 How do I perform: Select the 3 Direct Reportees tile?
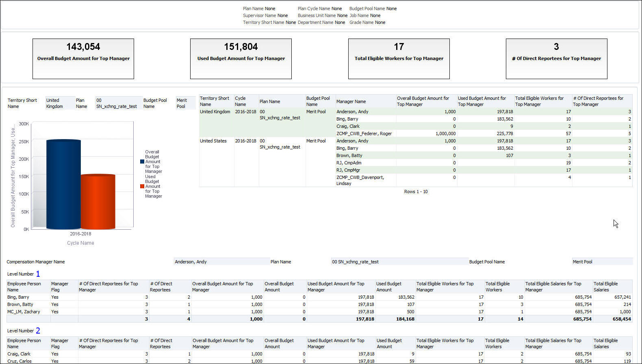click(x=557, y=59)
